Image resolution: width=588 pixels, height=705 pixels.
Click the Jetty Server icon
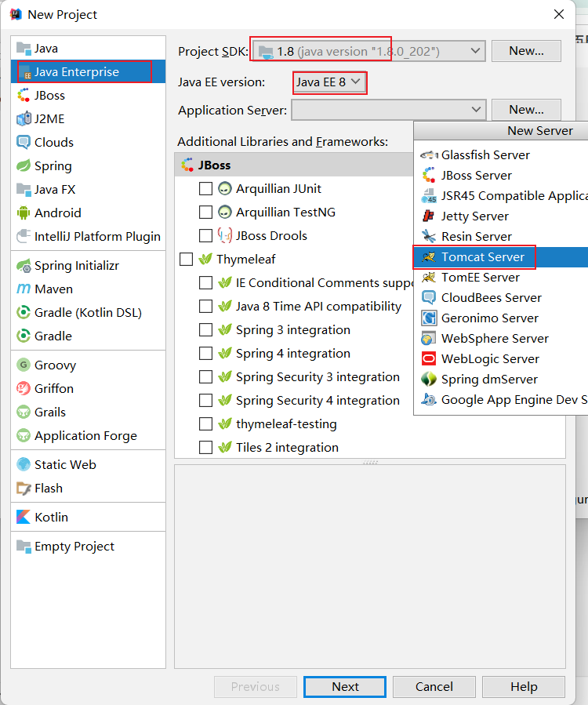429,216
